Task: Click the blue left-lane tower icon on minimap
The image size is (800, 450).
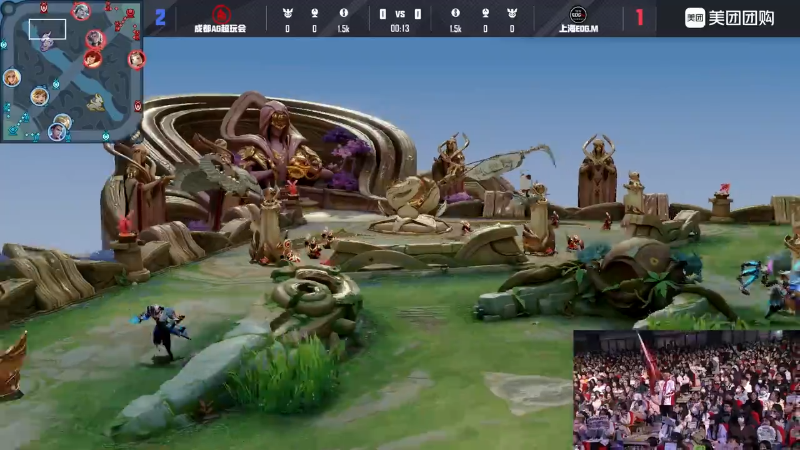Action: tap(4, 44)
